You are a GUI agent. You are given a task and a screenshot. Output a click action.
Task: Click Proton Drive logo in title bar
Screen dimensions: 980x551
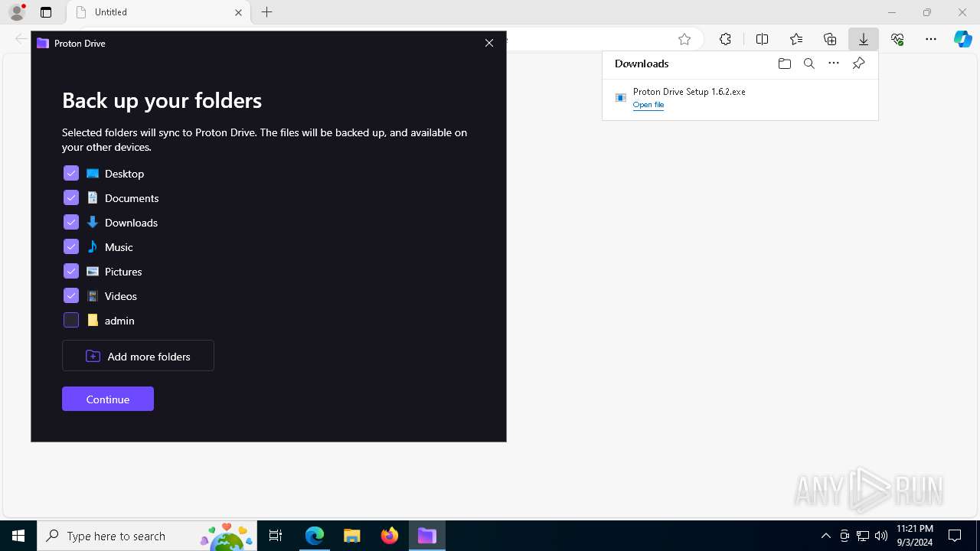pos(43,44)
